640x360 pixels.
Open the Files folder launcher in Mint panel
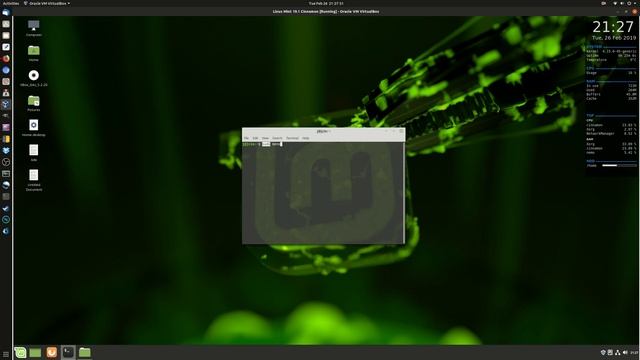click(x=84, y=352)
